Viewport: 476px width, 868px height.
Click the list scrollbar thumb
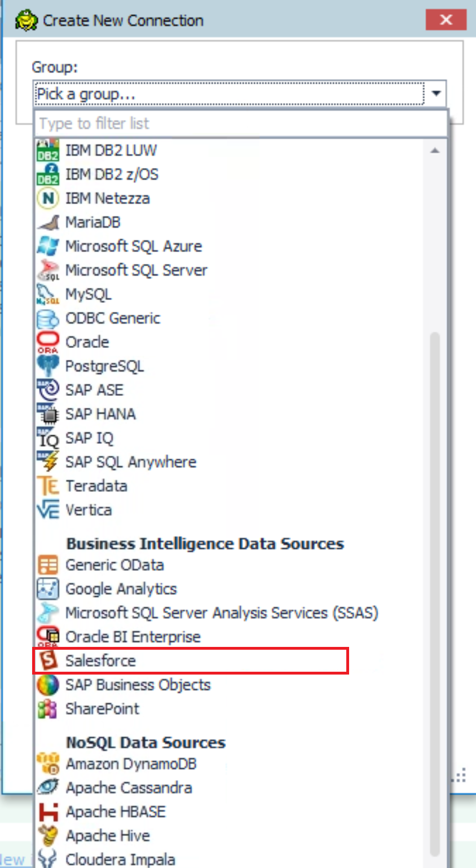pyautogui.click(x=435, y=592)
